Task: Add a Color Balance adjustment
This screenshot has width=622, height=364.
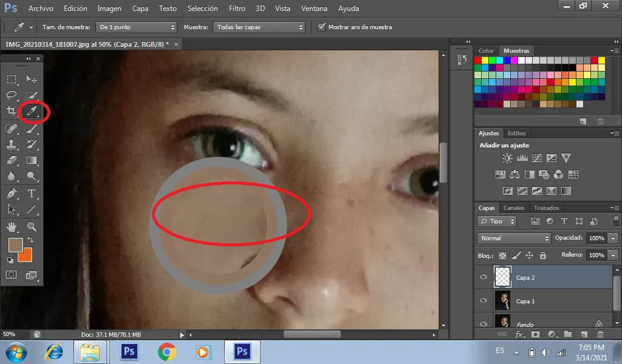Action: click(515, 174)
